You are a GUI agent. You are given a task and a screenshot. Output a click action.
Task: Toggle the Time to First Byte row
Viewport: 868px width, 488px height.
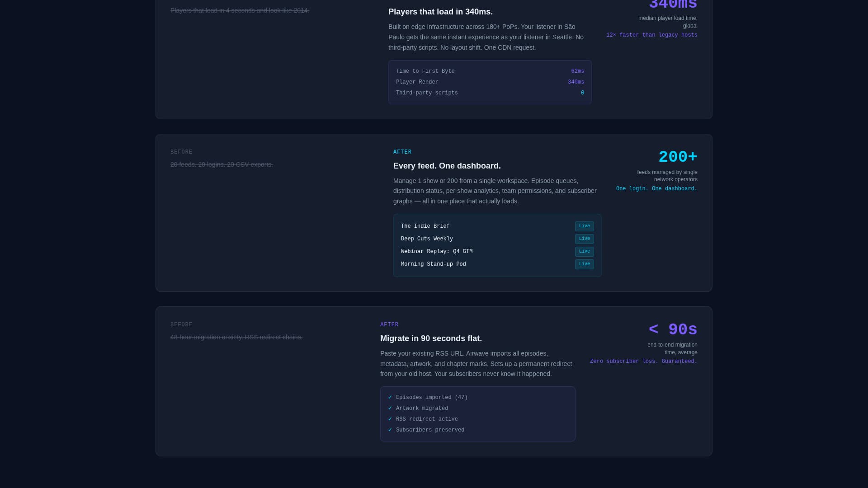[x=490, y=71]
